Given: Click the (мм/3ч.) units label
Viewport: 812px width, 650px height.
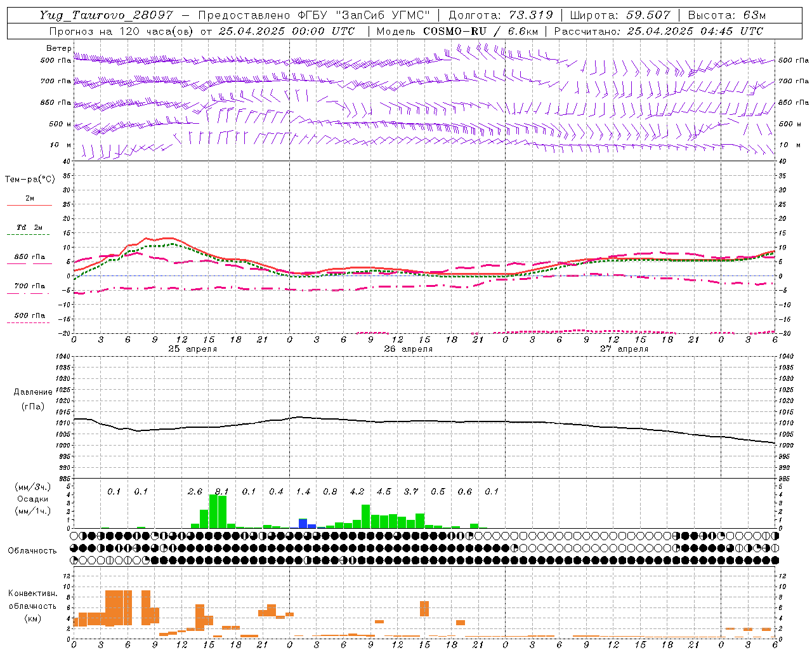Looking at the screenshot, I should point(32,487).
